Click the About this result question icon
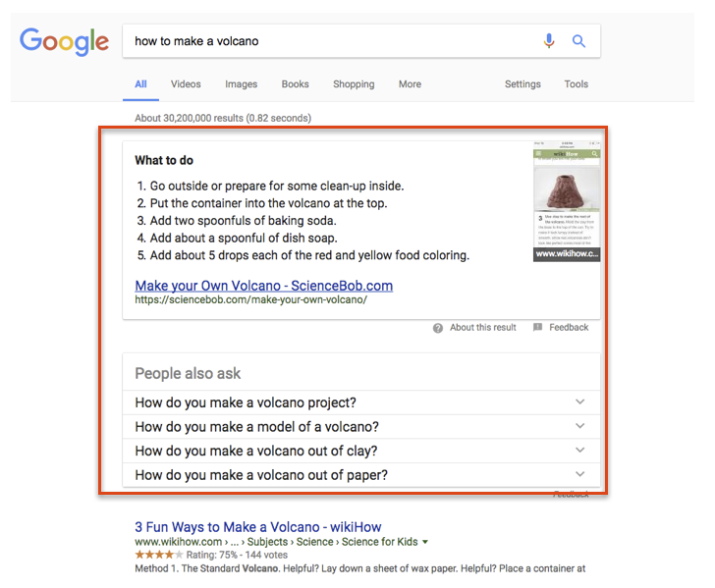 [x=438, y=328]
